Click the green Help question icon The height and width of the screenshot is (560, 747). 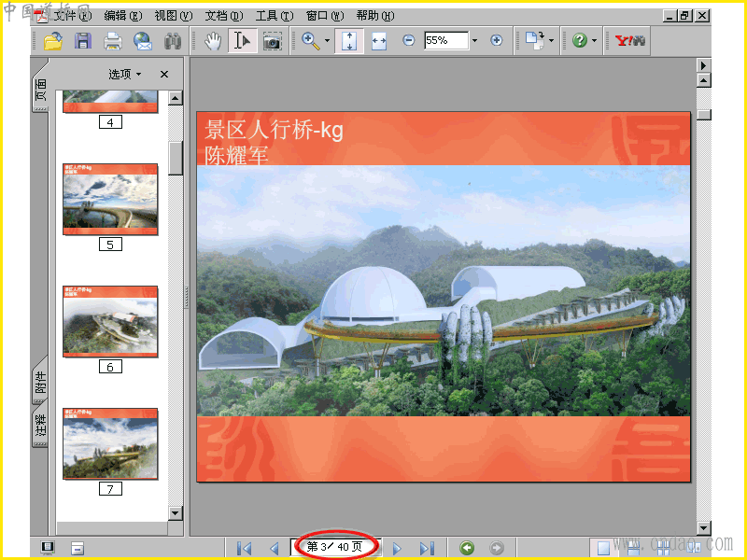(580, 40)
